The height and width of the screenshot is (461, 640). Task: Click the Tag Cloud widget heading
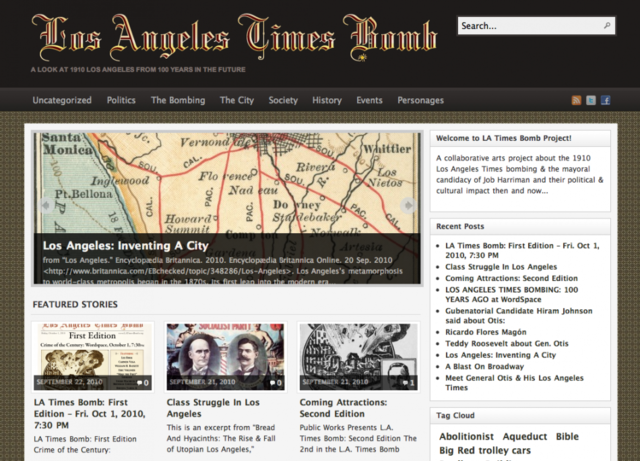(455, 415)
